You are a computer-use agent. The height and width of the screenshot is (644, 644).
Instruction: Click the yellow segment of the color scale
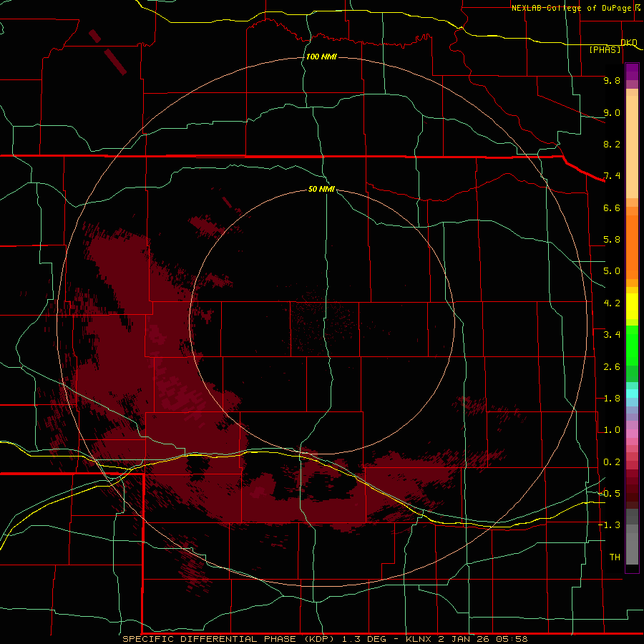click(x=632, y=306)
